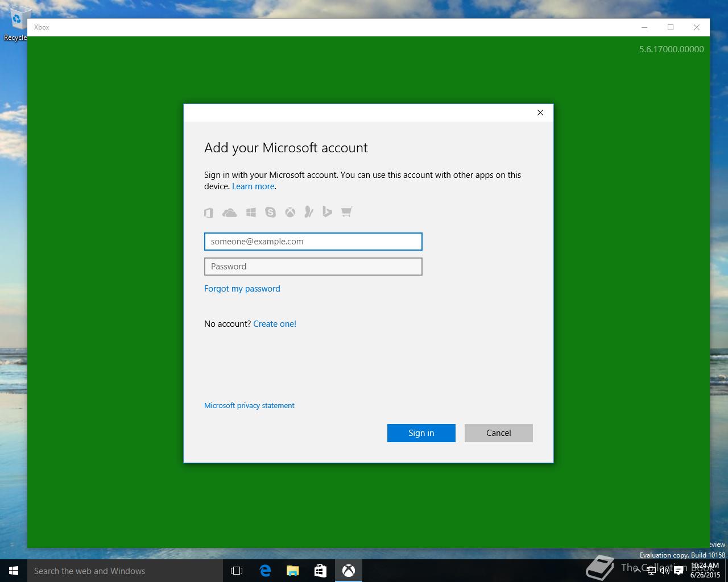Click the Skype icon in the services row

[271, 213]
